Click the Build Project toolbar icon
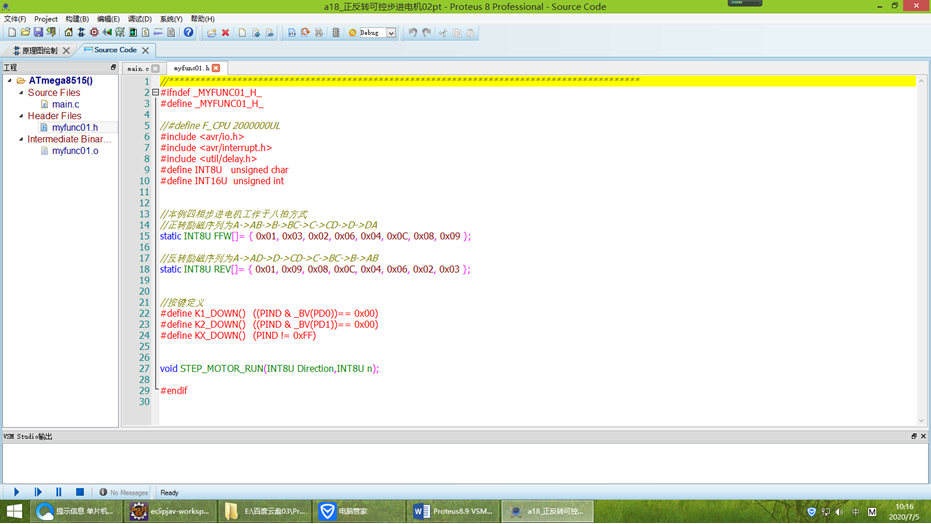This screenshot has width=931, height=524. [x=292, y=33]
